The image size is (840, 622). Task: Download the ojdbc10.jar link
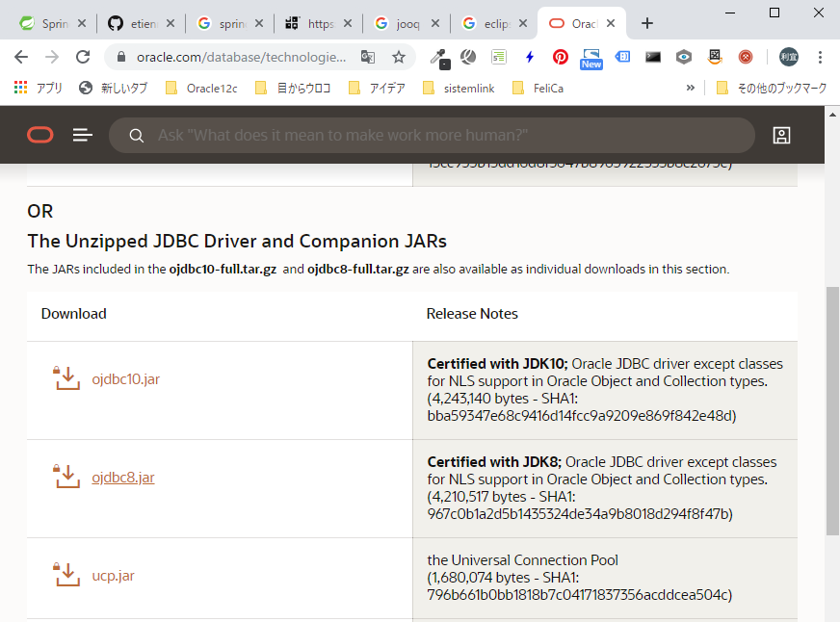pos(126,379)
